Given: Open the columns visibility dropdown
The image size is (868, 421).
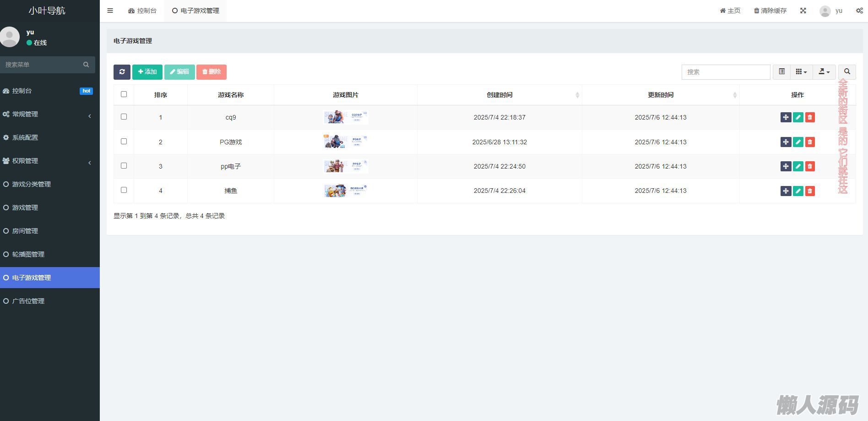Looking at the screenshot, I should click(801, 72).
